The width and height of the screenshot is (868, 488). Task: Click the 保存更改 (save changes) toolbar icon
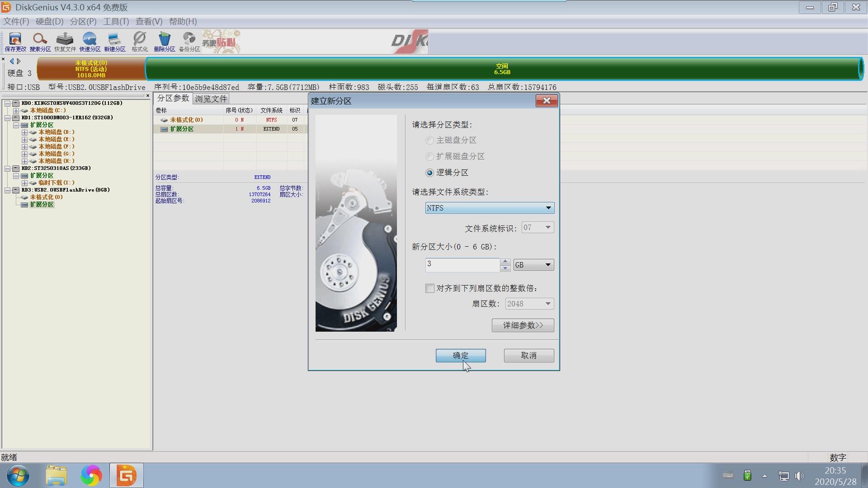click(15, 42)
